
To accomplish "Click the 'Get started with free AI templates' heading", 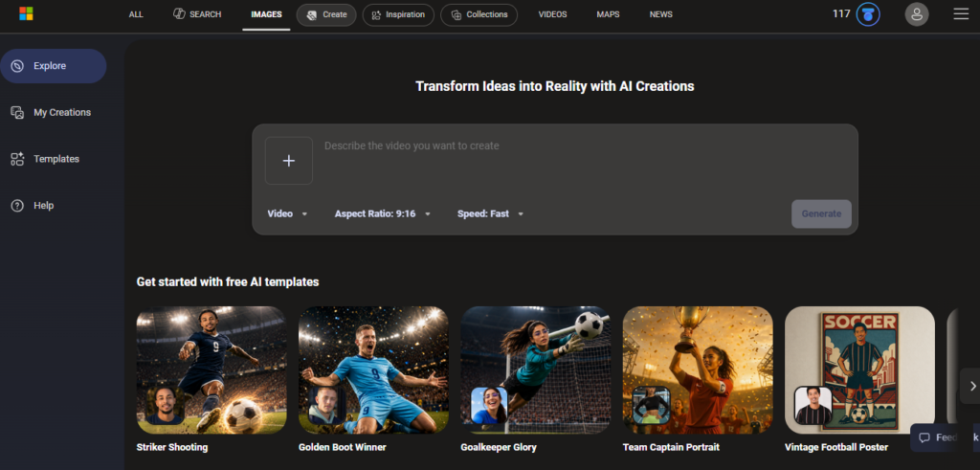I will 228,281.
